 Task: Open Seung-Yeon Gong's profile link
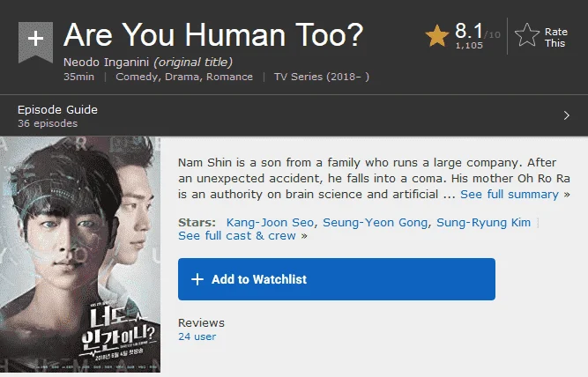click(375, 222)
